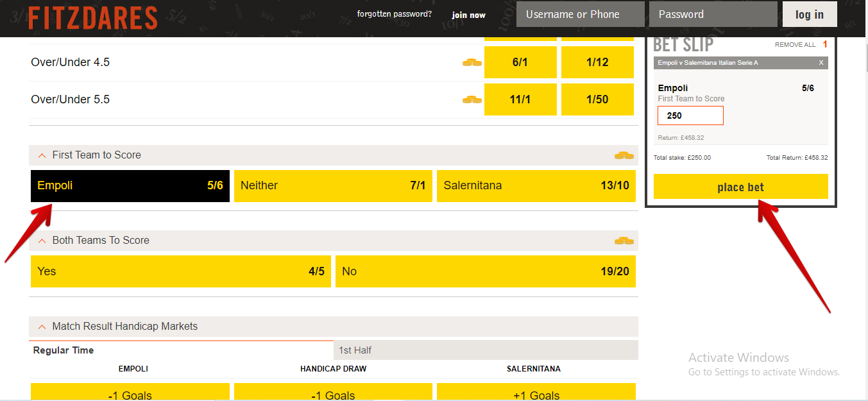Click the 5/6 odds in the bet slip
The width and height of the screenshot is (868, 401).
coord(808,88)
